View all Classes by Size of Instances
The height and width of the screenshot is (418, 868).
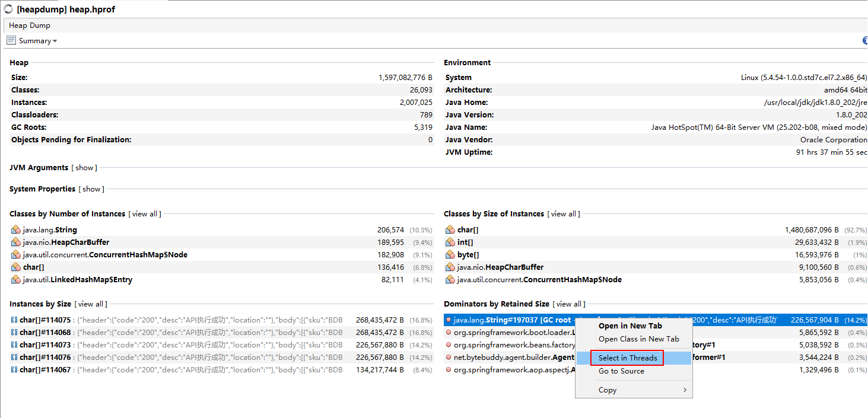564,214
